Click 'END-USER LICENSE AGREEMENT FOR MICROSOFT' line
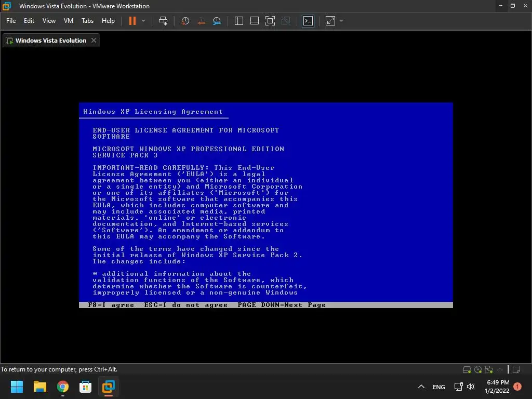Viewport: 532px width, 399px height. click(186, 130)
